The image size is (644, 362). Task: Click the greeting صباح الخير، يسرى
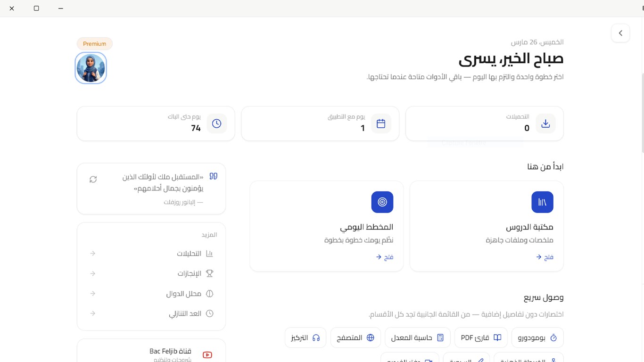click(511, 59)
